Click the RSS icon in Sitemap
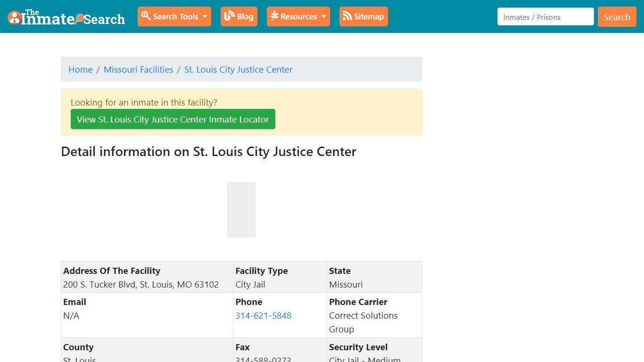This screenshot has height=362, width=644. (347, 16)
